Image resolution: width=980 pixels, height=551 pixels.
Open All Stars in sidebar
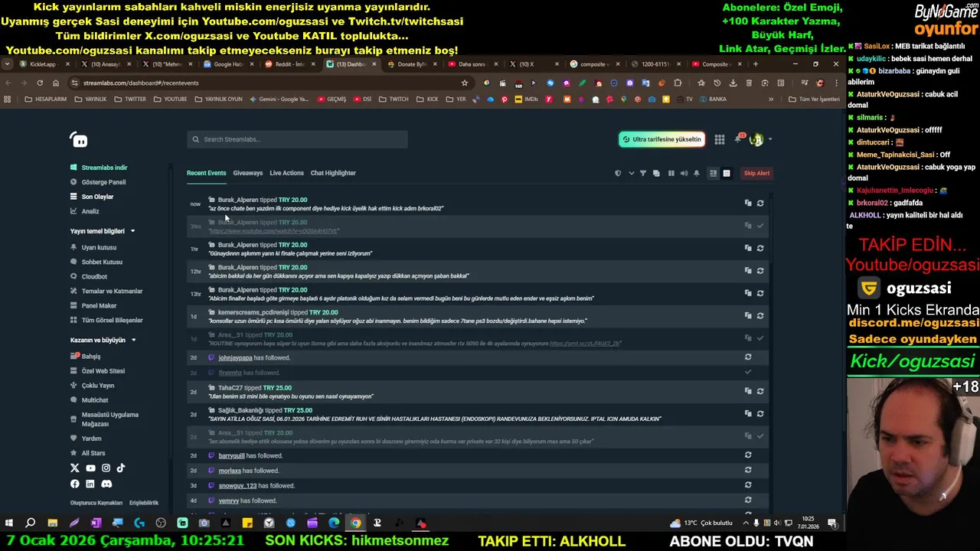pyautogui.click(x=88, y=453)
